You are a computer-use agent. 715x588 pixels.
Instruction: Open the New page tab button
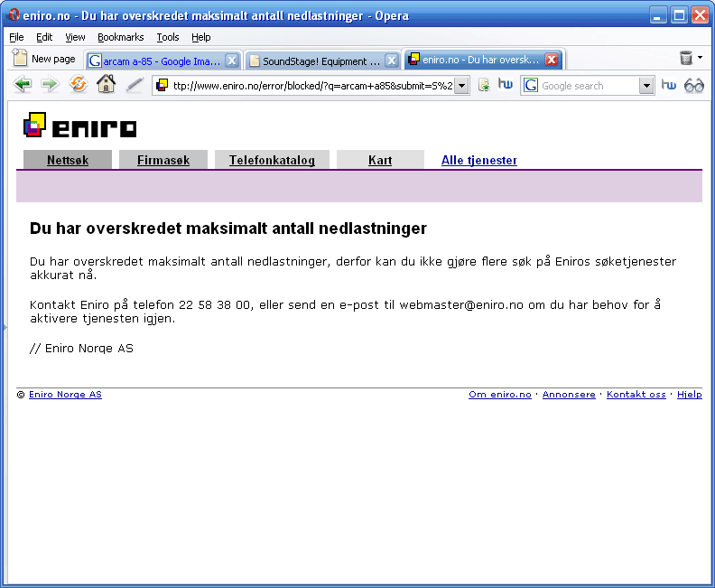pos(43,59)
